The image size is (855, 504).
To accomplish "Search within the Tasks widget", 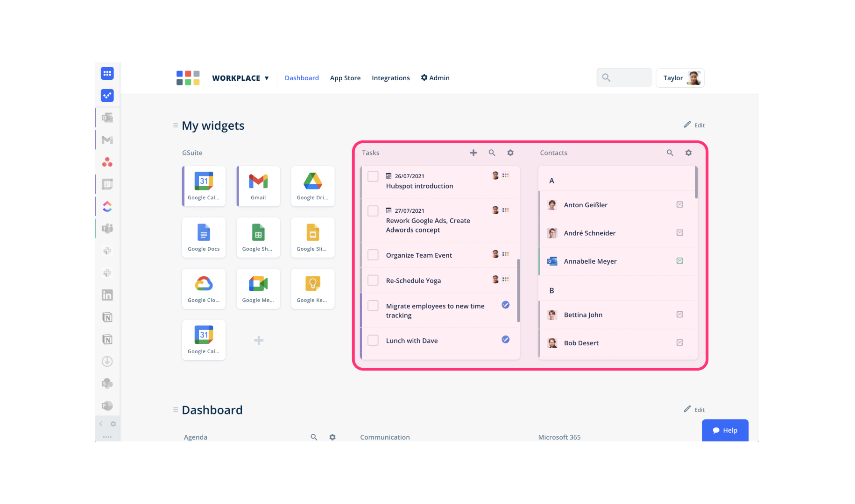I will [492, 153].
